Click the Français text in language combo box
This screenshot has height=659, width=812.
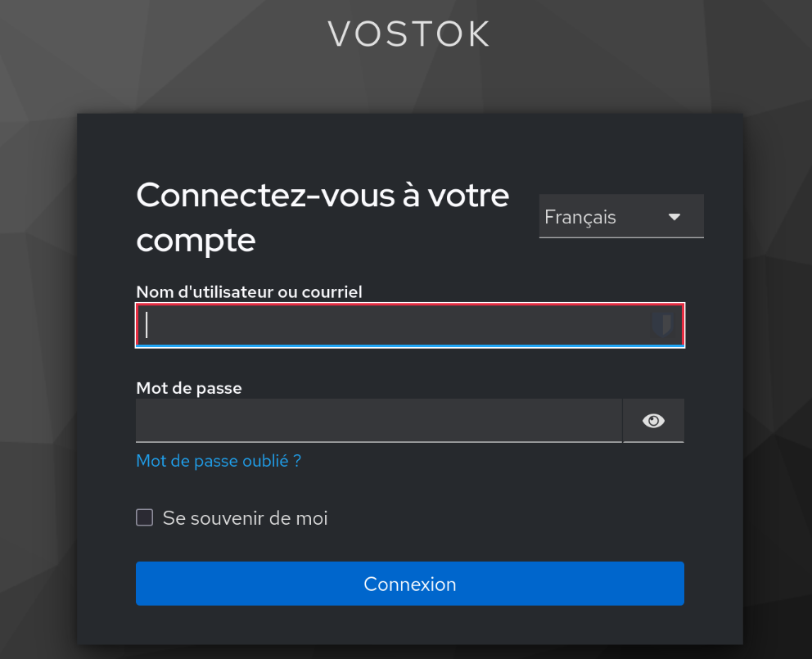pos(580,217)
